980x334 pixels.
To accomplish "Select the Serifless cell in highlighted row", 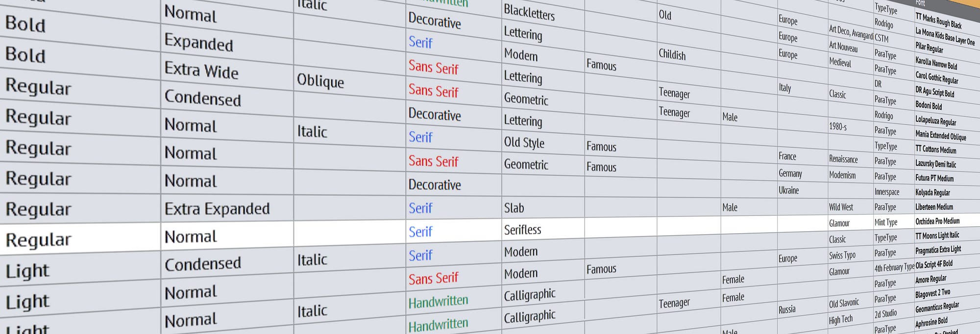I will pyautogui.click(x=522, y=230).
